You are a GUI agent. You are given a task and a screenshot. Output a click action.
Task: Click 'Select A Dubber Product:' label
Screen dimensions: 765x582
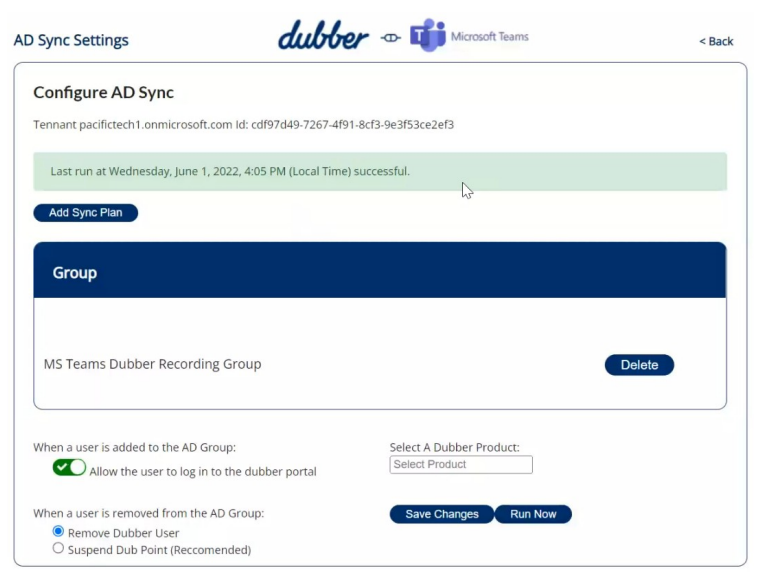point(455,447)
